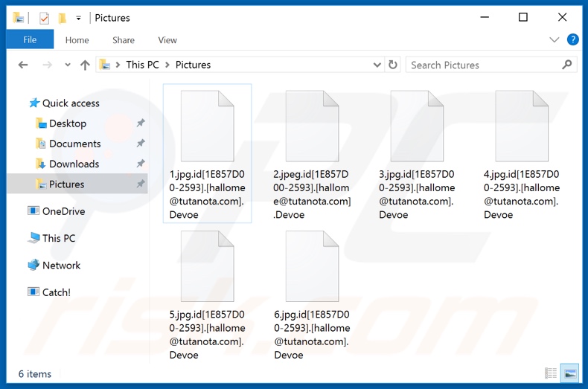Click the 5.jpg.id[1E857D00-2593] file name

(208, 335)
